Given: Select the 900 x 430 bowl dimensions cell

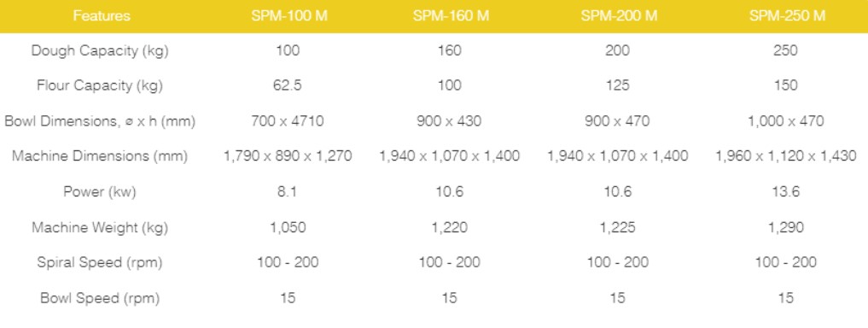Looking at the screenshot, I should tap(450, 121).
